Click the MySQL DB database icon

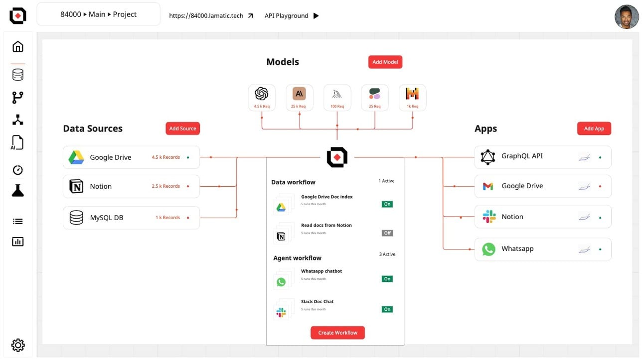pos(76,218)
